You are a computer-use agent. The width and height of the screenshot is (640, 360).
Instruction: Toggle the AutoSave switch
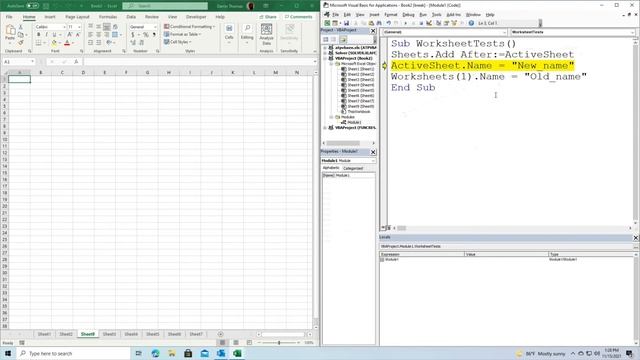tap(32, 6)
